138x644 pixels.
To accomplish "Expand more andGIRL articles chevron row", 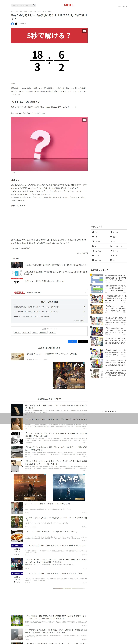I will tap(49, 292).
